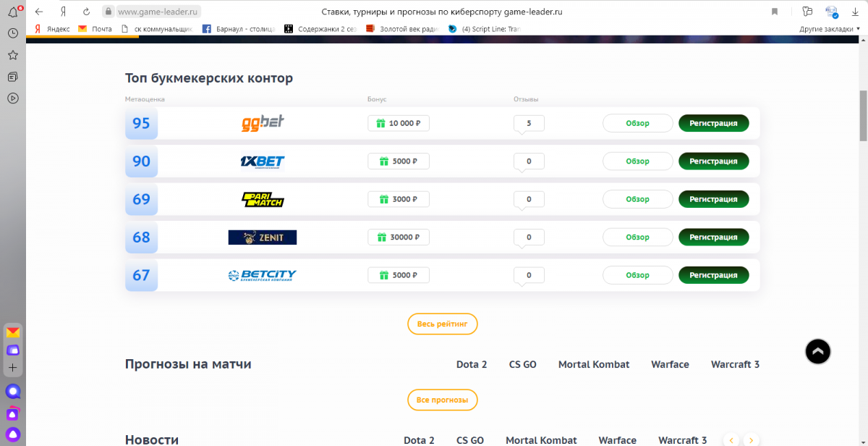868x446 pixels.
Task: Click "Регистрация" for the GGbet bookmaker
Action: [x=713, y=123]
